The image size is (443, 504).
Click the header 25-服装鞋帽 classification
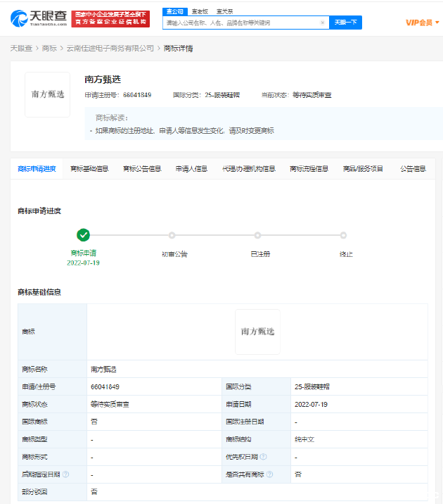(x=222, y=95)
